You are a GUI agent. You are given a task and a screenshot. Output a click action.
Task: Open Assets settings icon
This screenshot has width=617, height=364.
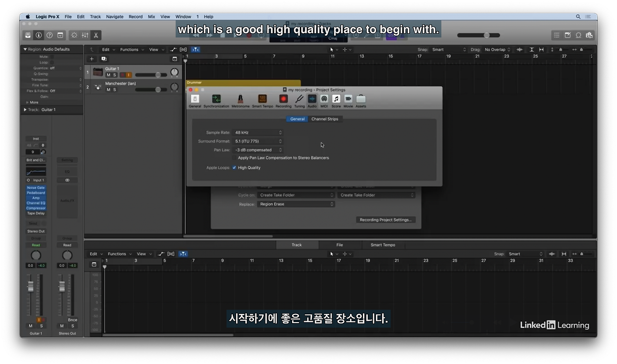361,101
